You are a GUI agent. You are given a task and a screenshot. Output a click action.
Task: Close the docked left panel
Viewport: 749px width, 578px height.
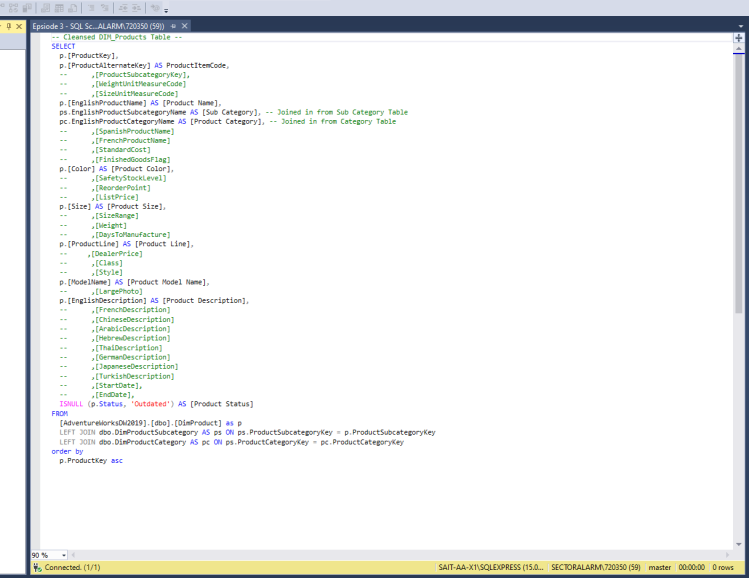coord(19,26)
